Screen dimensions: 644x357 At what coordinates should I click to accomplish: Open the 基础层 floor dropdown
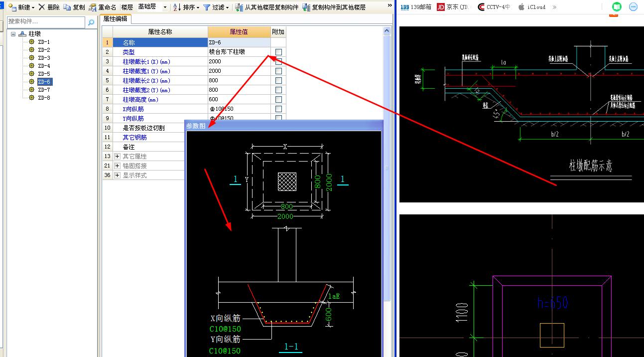tap(165, 7)
